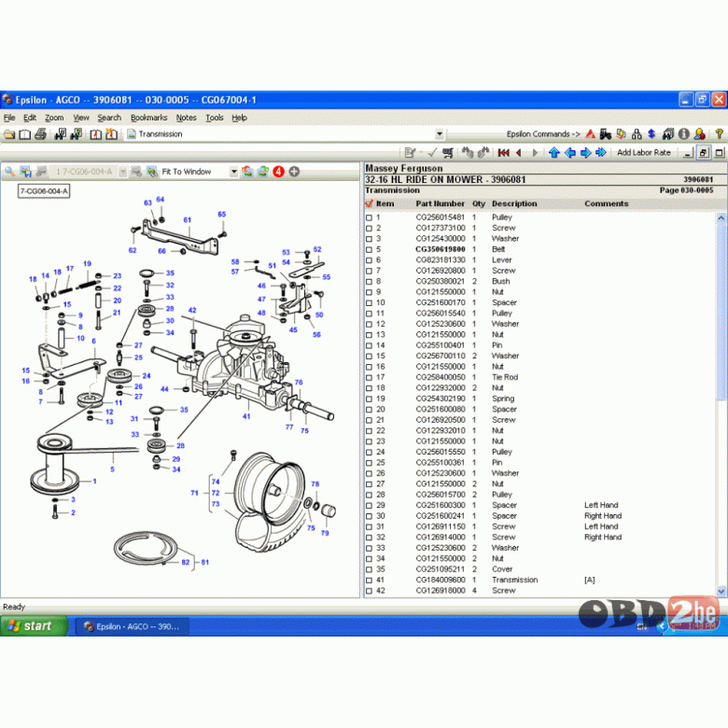The height and width of the screenshot is (728, 728).
Task: Click the open book icon
Action: 24,134
